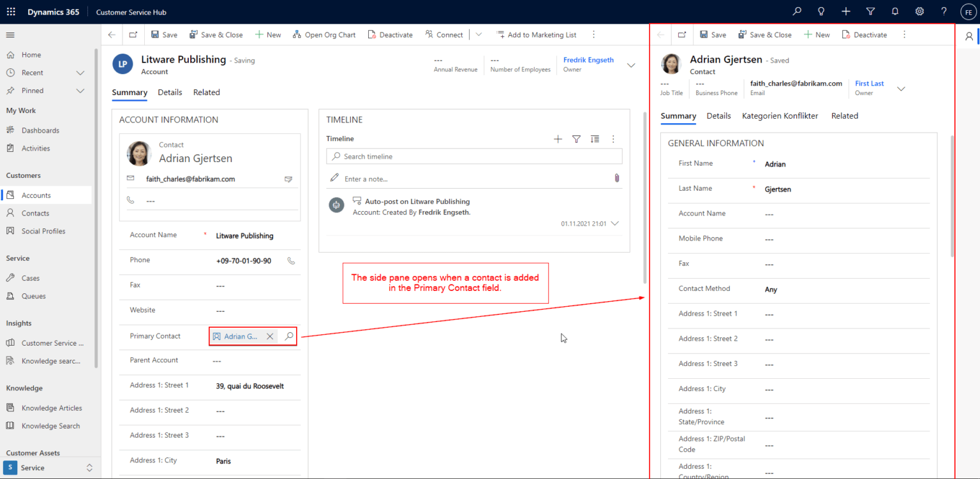This screenshot has height=479, width=980.
Task: Open owner Fredrik Engseth's record
Action: (588, 59)
